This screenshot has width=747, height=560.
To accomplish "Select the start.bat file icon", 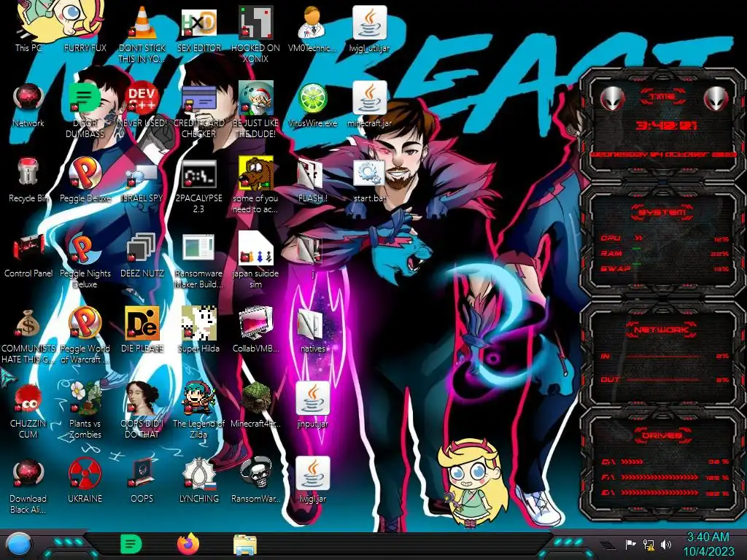I will (x=370, y=174).
